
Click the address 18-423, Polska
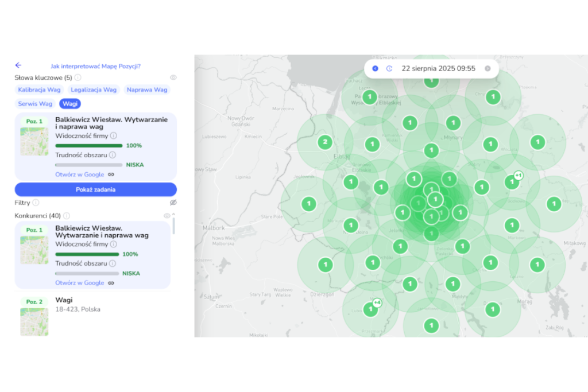(78, 309)
